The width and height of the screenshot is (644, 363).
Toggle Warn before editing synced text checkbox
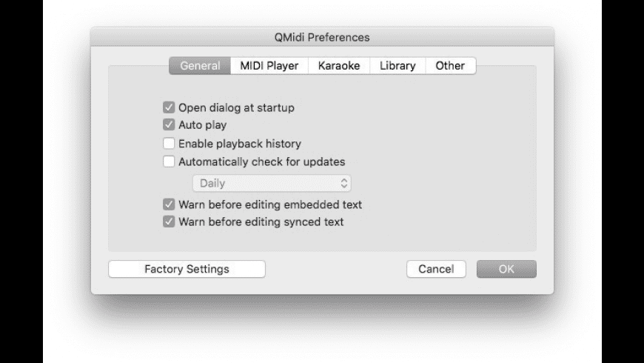click(169, 222)
